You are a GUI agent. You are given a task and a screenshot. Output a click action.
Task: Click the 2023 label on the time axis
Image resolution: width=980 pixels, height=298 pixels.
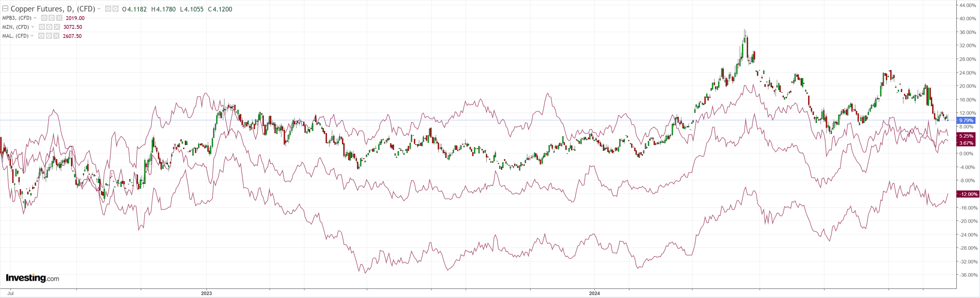206,293
